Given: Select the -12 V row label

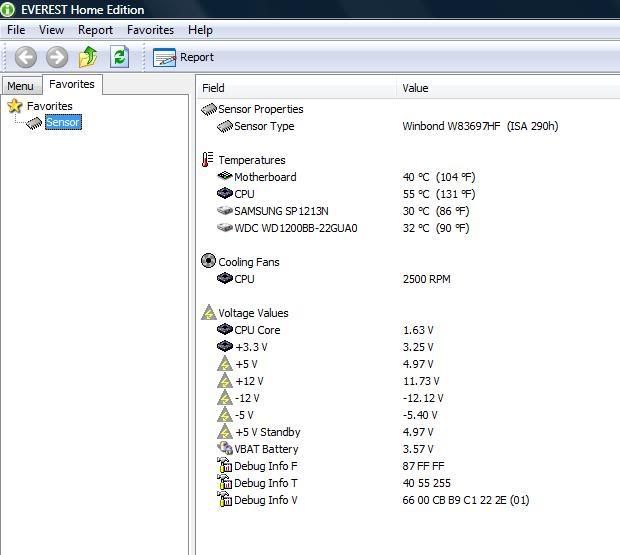Looking at the screenshot, I should [x=247, y=398].
